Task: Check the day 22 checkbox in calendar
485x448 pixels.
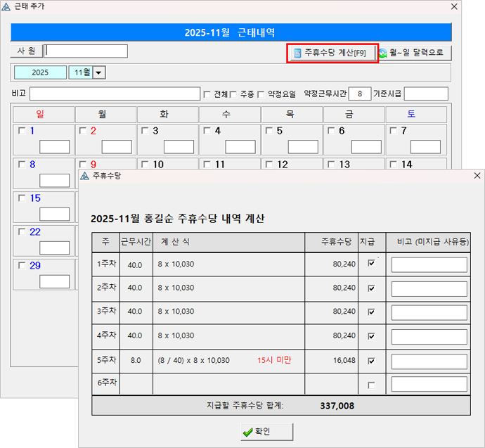Action: 22,231
